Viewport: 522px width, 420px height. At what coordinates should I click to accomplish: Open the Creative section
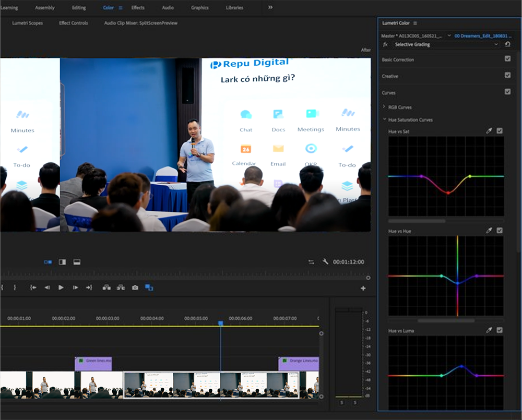(x=390, y=76)
